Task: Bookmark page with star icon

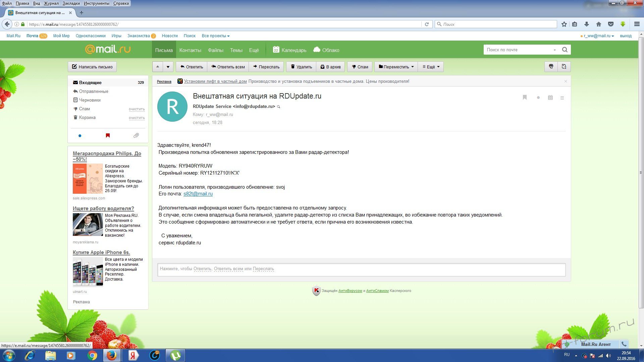Action: point(564,24)
